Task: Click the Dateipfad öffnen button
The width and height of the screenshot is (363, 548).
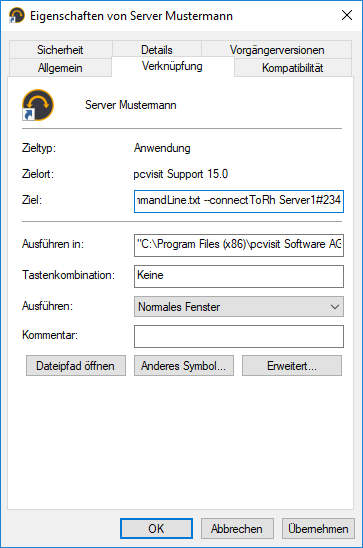Action: click(76, 366)
